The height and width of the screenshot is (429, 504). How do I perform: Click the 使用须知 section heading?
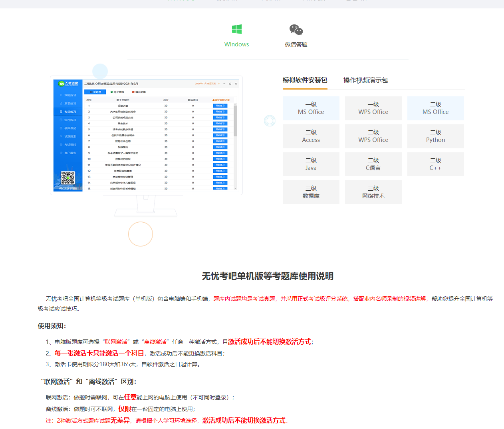point(52,326)
